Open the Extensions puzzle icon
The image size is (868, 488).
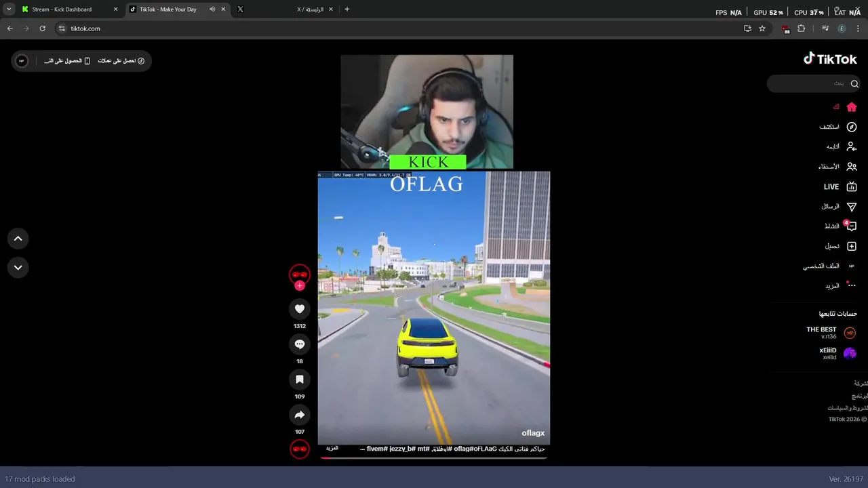(x=801, y=28)
